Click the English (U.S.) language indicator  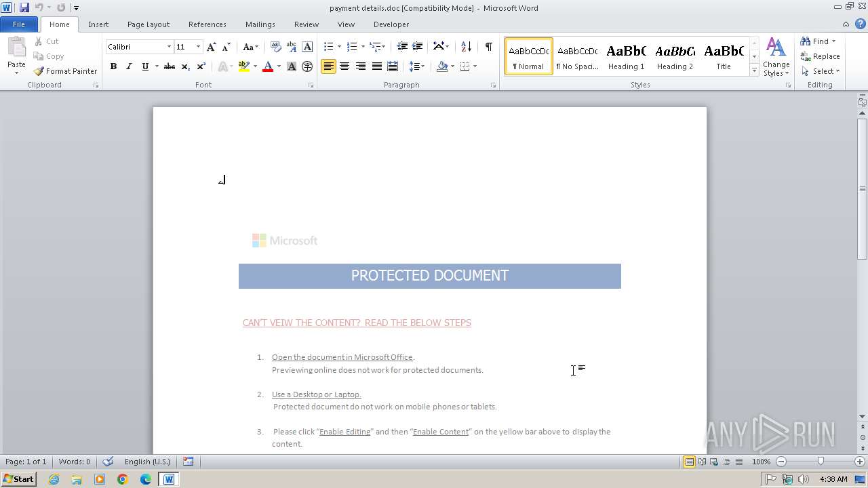tap(147, 462)
